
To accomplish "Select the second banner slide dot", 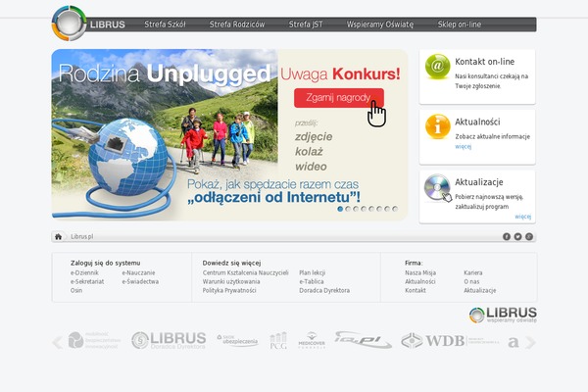I will [348, 209].
